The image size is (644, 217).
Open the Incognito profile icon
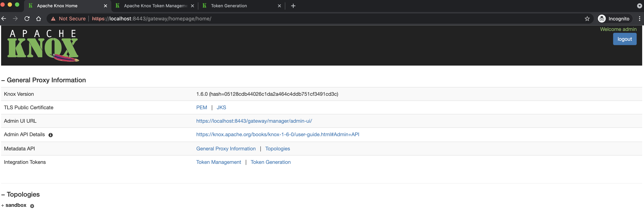[601, 19]
